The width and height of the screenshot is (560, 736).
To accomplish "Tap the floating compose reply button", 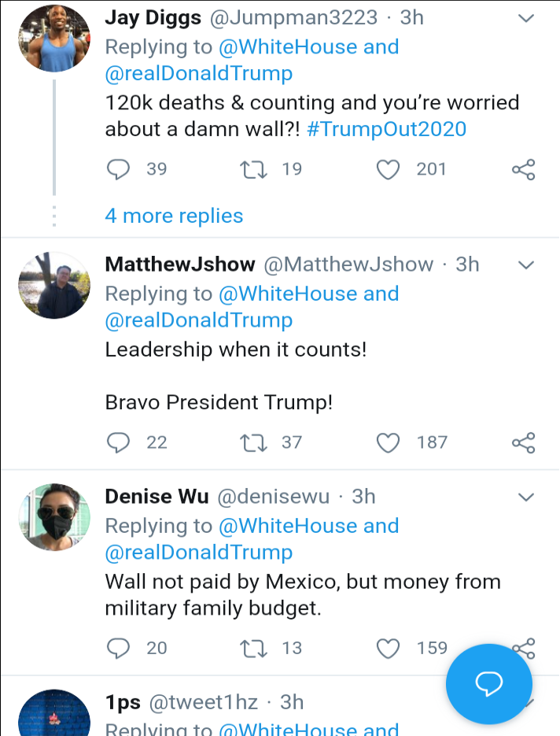I will (x=488, y=683).
